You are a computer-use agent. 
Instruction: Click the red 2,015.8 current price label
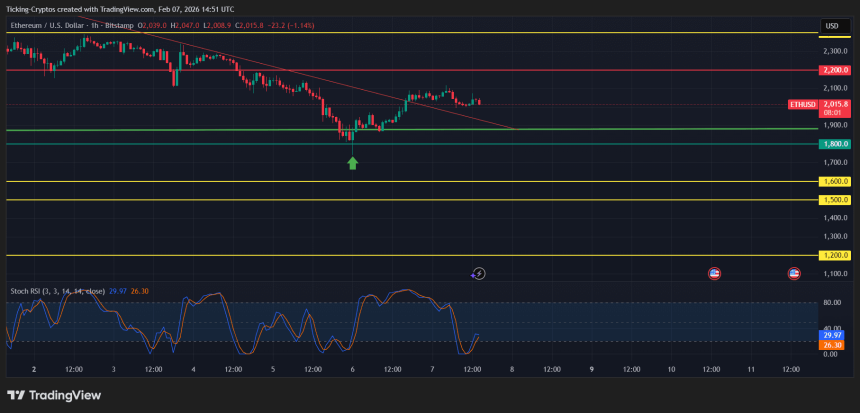[x=836, y=104]
